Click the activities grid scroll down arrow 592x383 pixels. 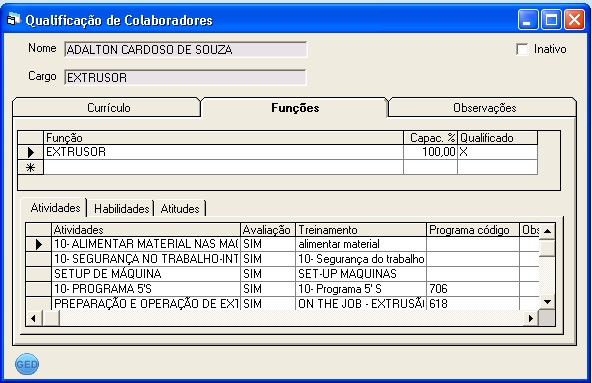tap(547, 302)
